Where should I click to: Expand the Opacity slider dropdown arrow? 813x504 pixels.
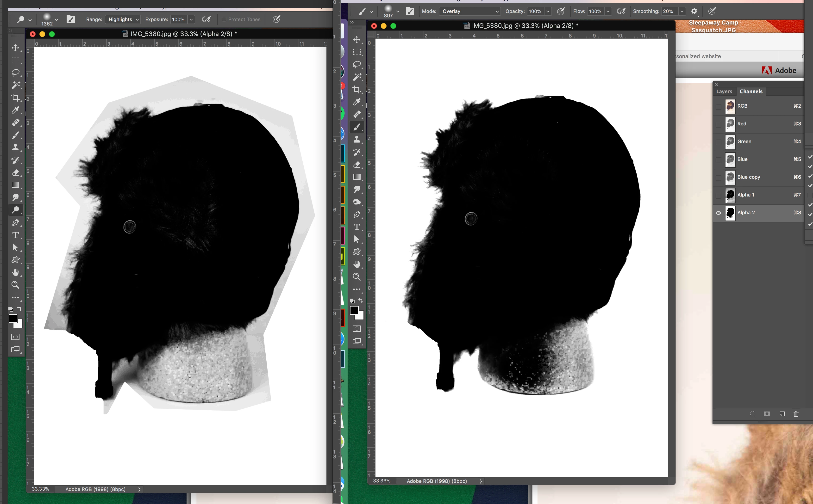[x=548, y=11]
